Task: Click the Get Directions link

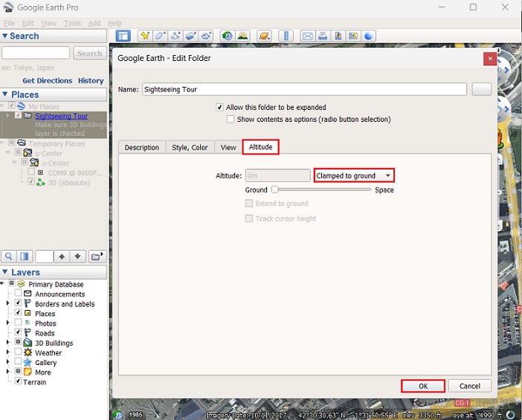Action: point(47,80)
